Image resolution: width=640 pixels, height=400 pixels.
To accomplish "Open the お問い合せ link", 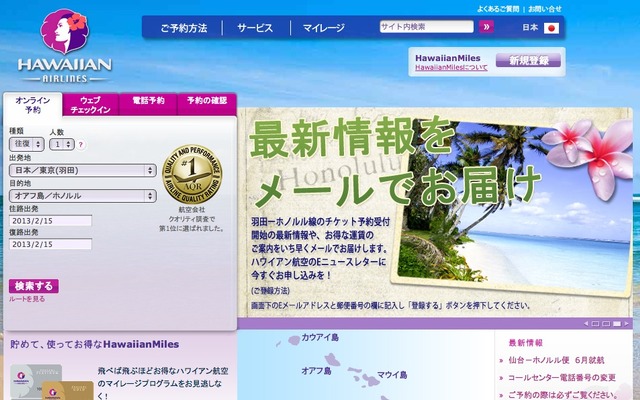I will [545, 9].
